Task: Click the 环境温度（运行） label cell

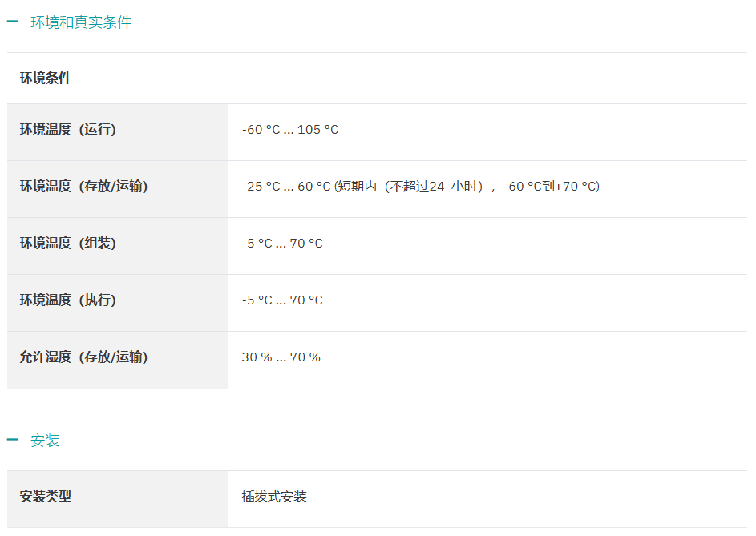Action: tap(68, 130)
